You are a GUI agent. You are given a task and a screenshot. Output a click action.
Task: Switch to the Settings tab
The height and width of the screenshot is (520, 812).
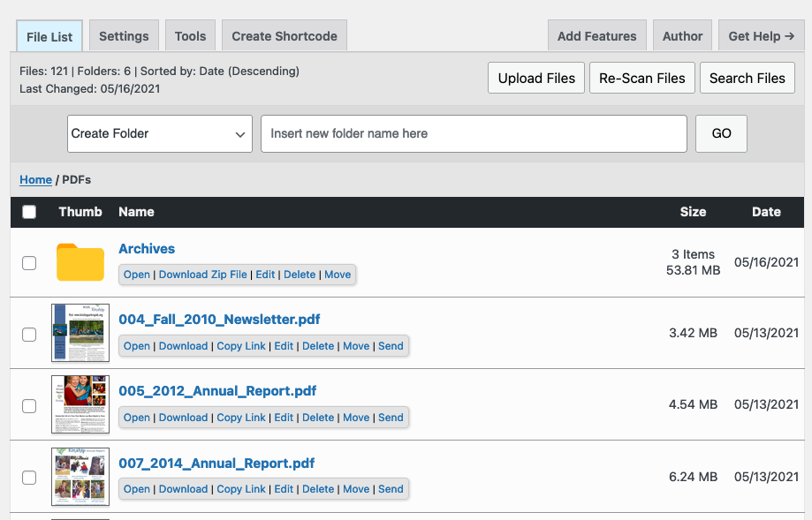(124, 35)
